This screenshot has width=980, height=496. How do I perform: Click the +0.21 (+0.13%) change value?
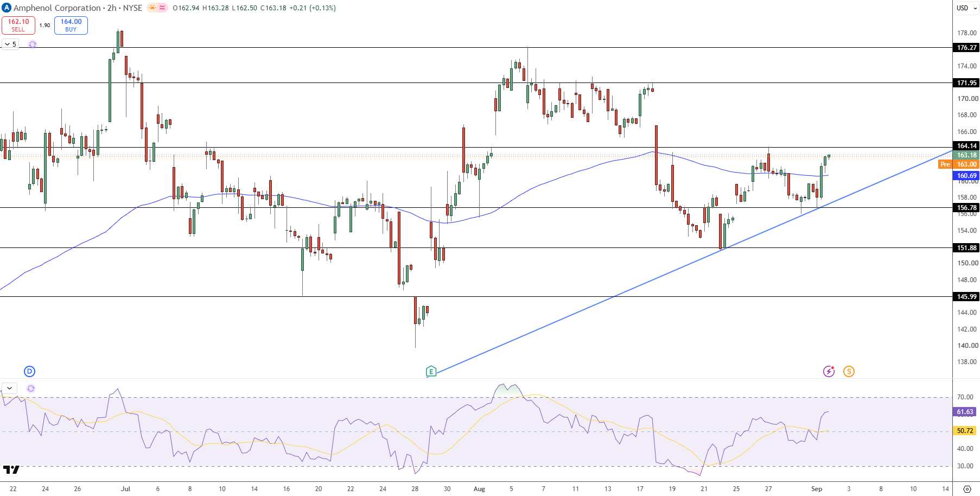pos(312,8)
